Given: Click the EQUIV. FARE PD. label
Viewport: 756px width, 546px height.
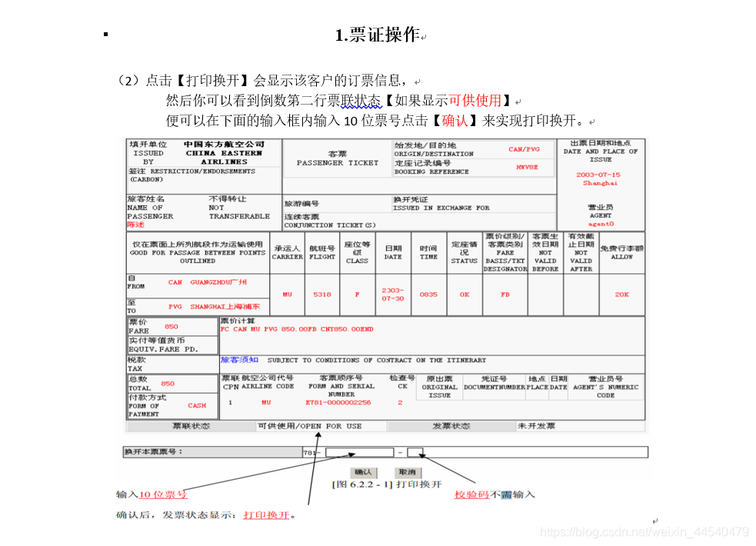Looking at the screenshot, I should (164, 349).
